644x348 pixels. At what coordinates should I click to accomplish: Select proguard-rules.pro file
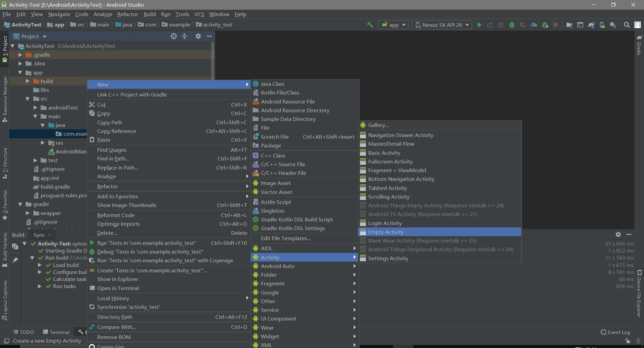(x=60, y=195)
